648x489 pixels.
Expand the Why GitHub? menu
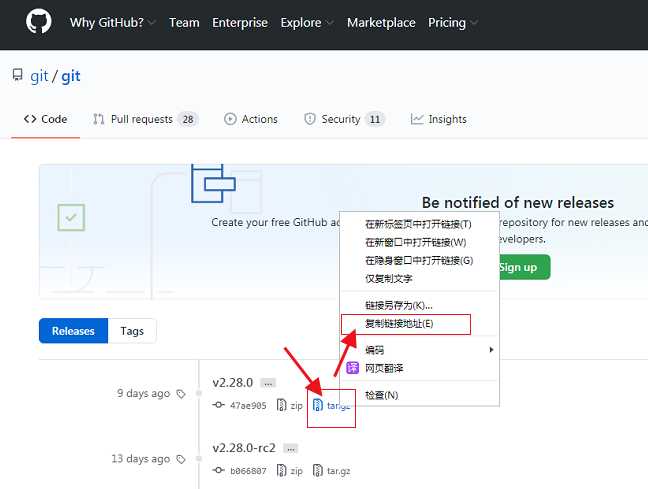click(112, 22)
